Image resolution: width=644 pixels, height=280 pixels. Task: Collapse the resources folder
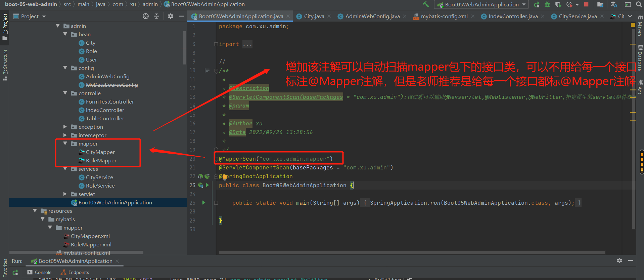(x=35, y=211)
